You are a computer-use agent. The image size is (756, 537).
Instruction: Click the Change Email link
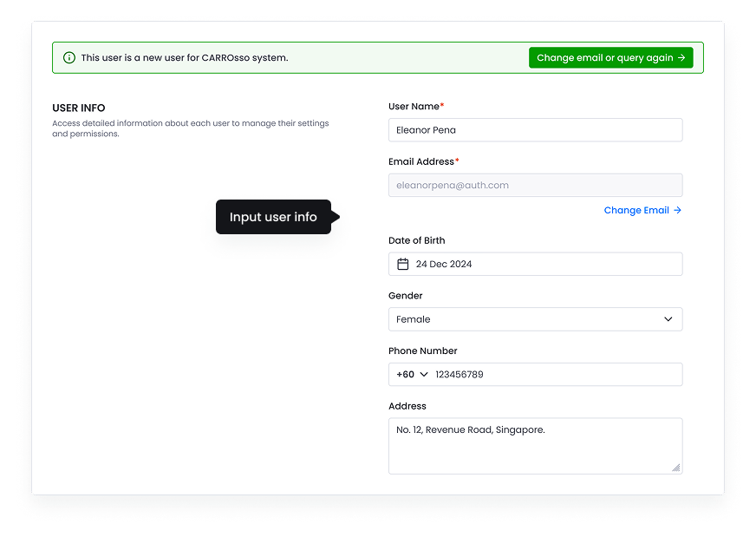(636, 210)
